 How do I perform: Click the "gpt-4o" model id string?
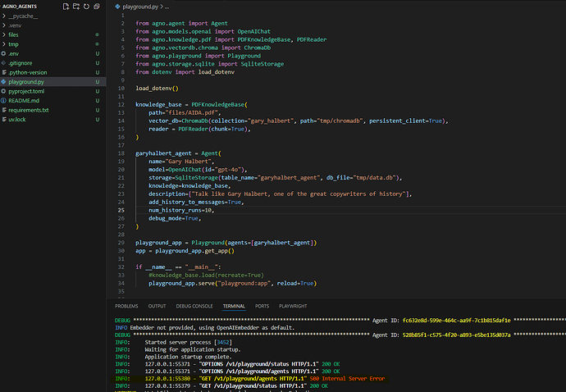228,170
